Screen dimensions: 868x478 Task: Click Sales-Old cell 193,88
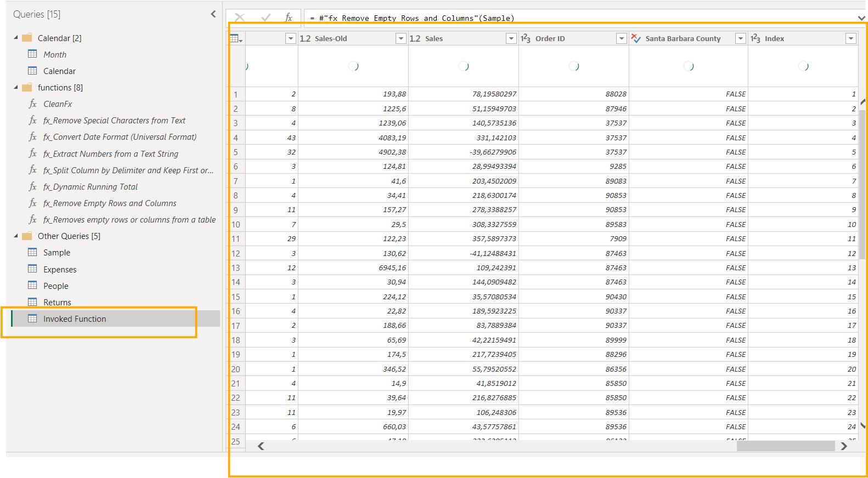tap(353, 94)
